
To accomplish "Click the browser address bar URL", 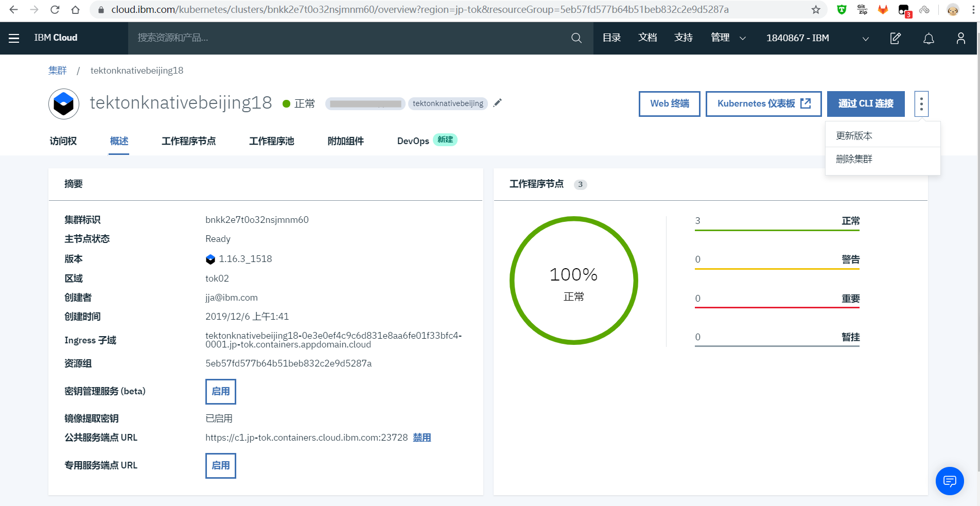I will pyautogui.click(x=420, y=10).
